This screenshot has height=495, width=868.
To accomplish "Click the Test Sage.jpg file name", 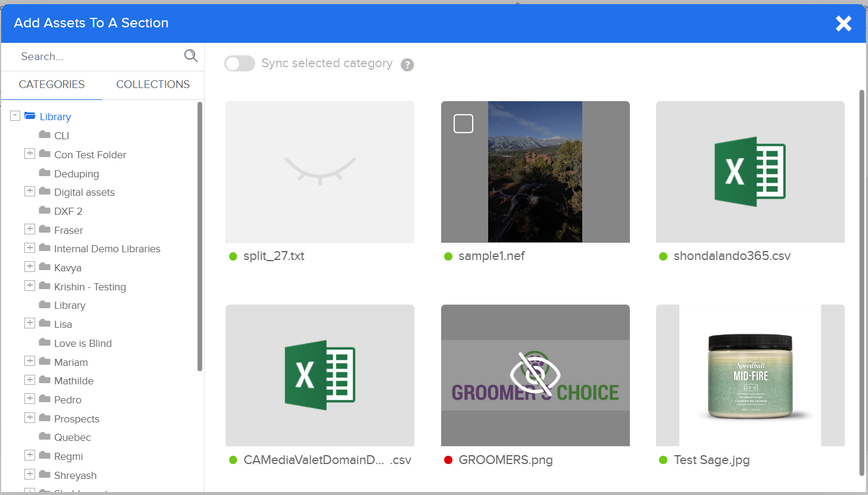I will pyautogui.click(x=711, y=460).
